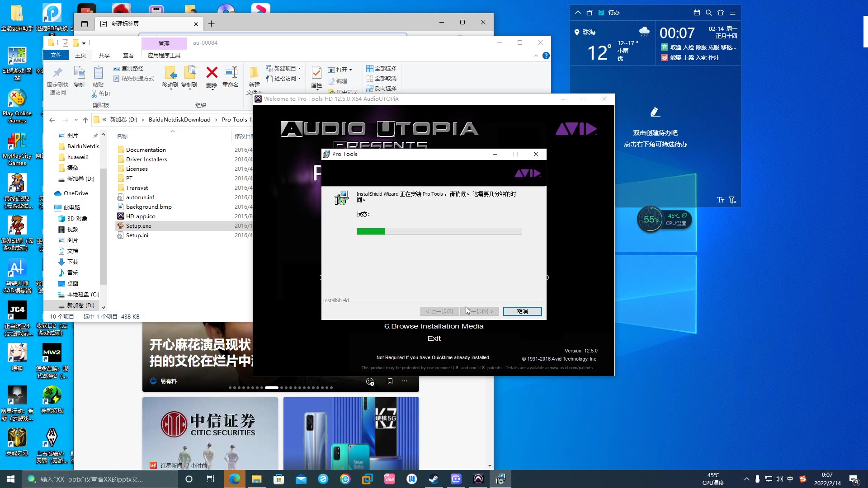Click 反向选择 to invert selection
The width and height of the screenshot is (868, 488).
pyautogui.click(x=382, y=88)
